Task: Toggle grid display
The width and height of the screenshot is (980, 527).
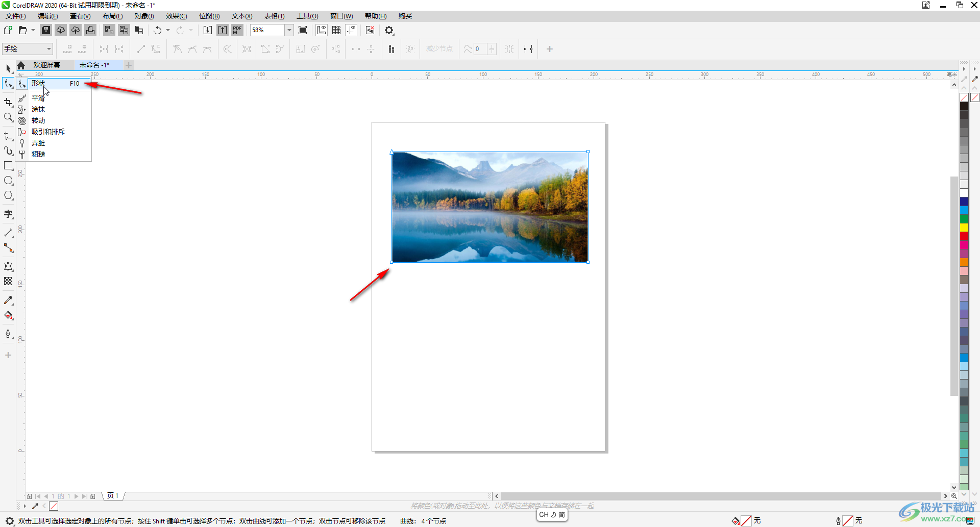Action: tap(336, 30)
